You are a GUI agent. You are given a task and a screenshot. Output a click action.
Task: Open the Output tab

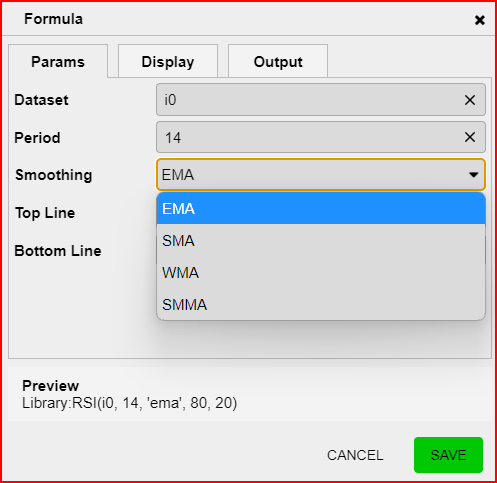[278, 62]
